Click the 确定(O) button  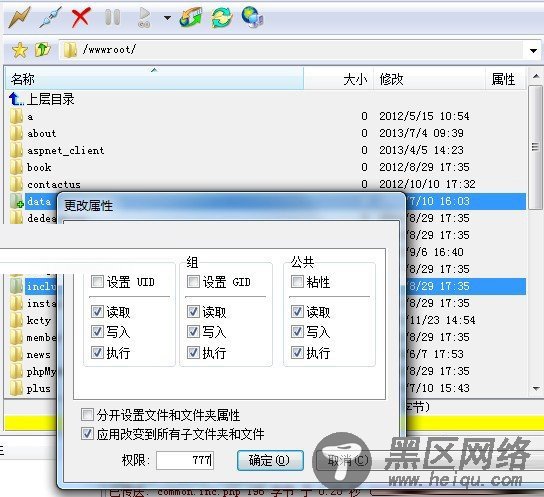pyautogui.click(x=270, y=460)
